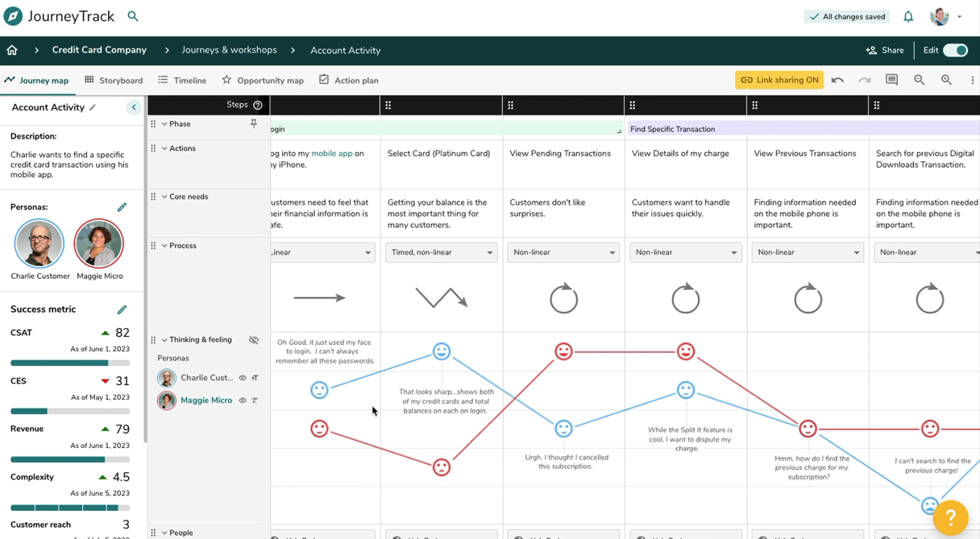Image resolution: width=980 pixels, height=539 pixels.
Task: Open the three-dot overflow menu in the toolbar
Action: pyautogui.click(x=972, y=80)
